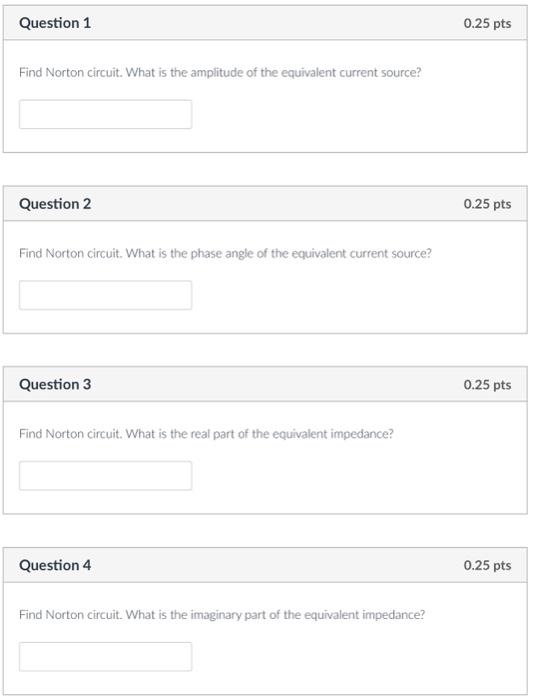Image resolution: width=533 pixels, height=700 pixels.
Task: Click the amplitude of current source prompt text
Action: (x=220, y=72)
